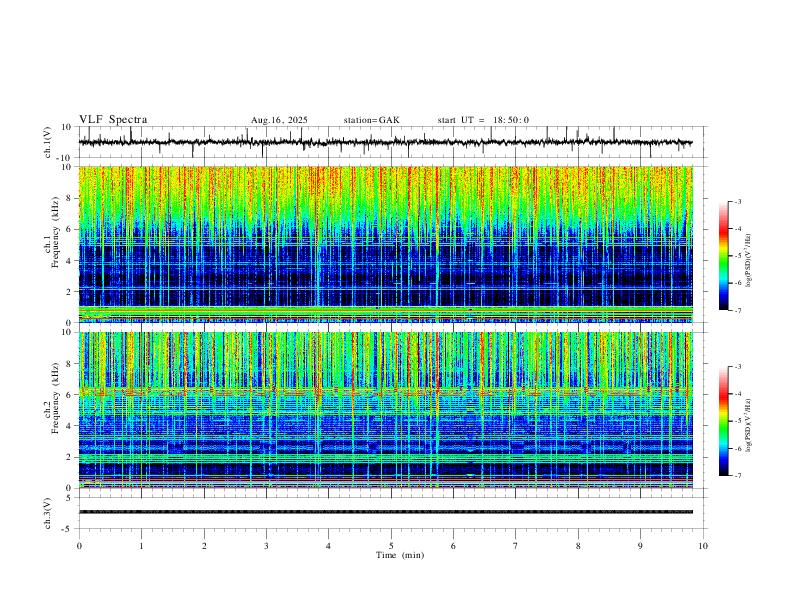This screenshot has width=792, height=612.
Task: Click the time axis tick label '7'
Action: point(516,546)
